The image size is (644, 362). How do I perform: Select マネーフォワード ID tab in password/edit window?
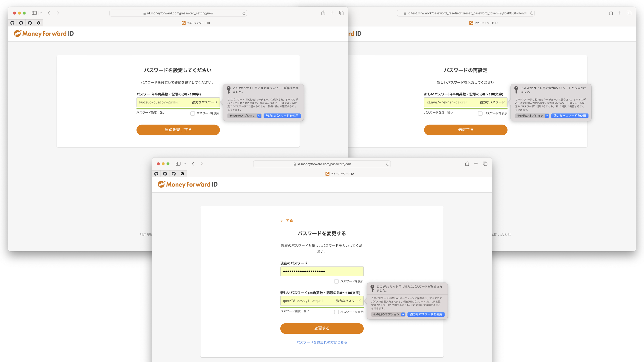click(x=340, y=174)
